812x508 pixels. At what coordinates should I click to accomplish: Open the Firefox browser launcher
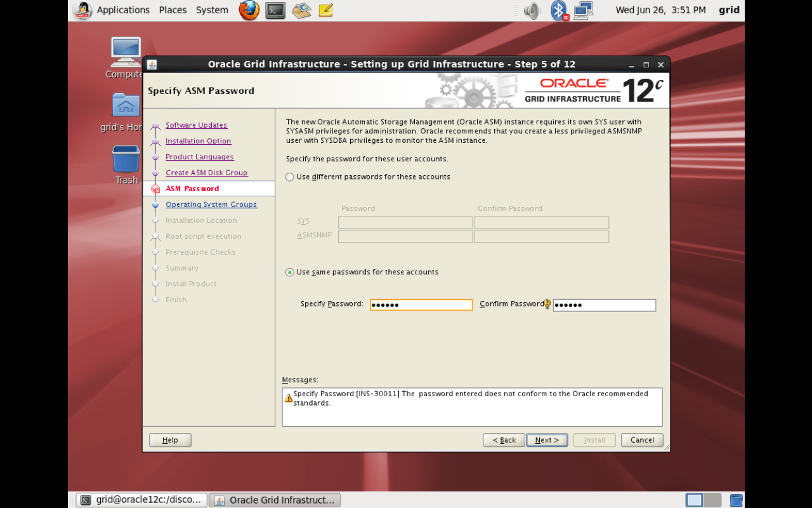coord(249,10)
